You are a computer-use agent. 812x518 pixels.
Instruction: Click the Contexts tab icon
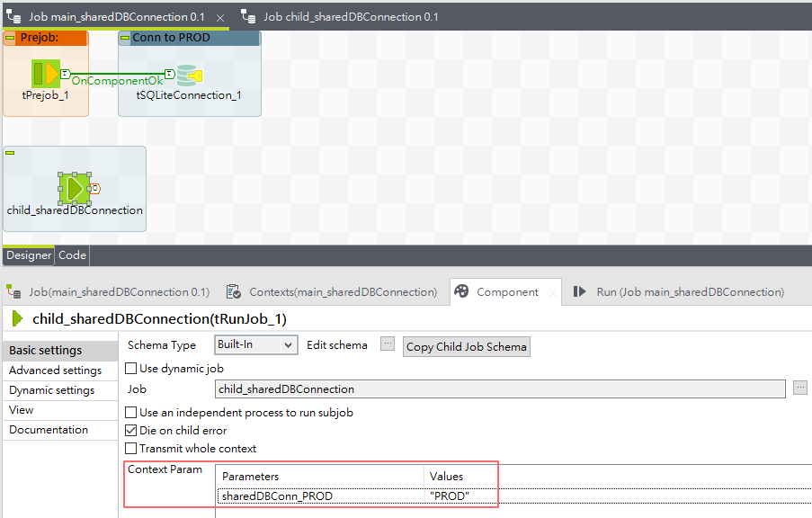coord(232,291)
